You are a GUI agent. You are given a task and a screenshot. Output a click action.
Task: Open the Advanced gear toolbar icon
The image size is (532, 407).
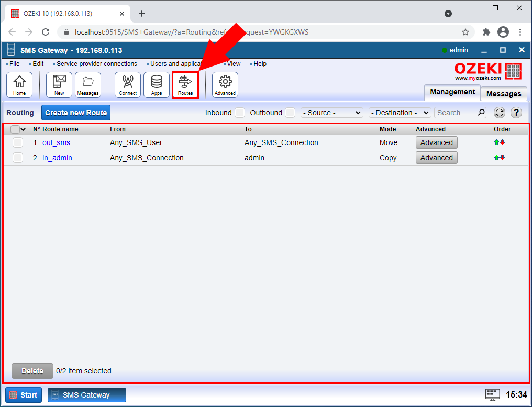(x=225, y=85)
